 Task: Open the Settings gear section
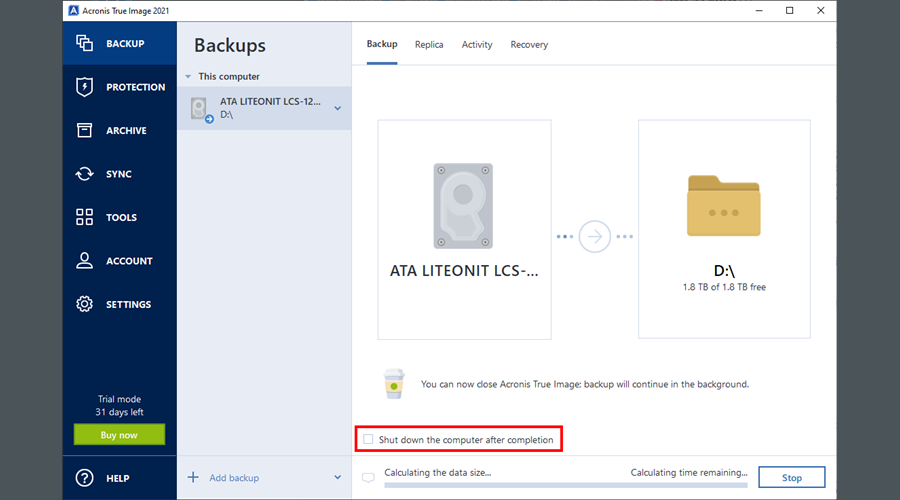[x=118, y=304]
